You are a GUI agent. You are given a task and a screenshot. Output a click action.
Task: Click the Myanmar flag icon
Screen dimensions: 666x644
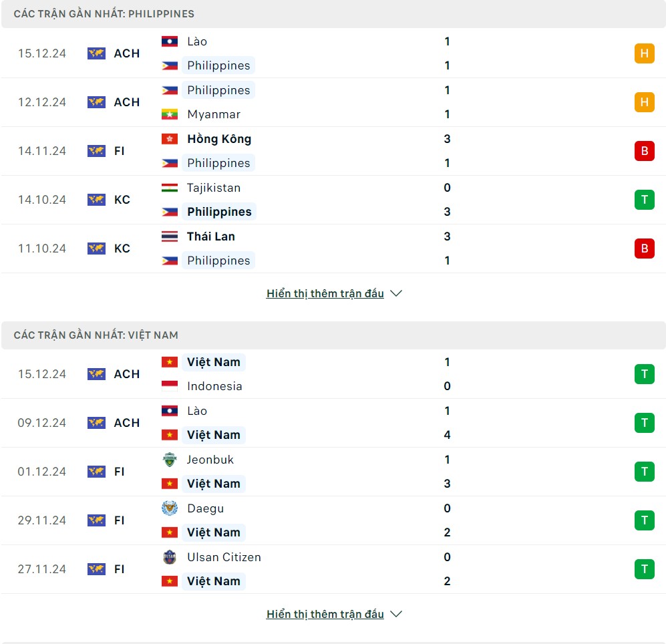coord(170,114)
